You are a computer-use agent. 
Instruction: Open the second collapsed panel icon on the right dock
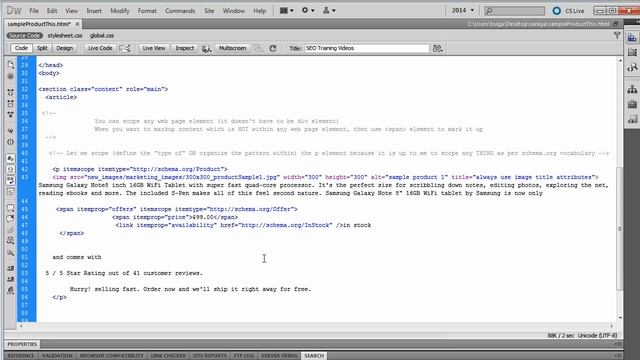(632, 52)
